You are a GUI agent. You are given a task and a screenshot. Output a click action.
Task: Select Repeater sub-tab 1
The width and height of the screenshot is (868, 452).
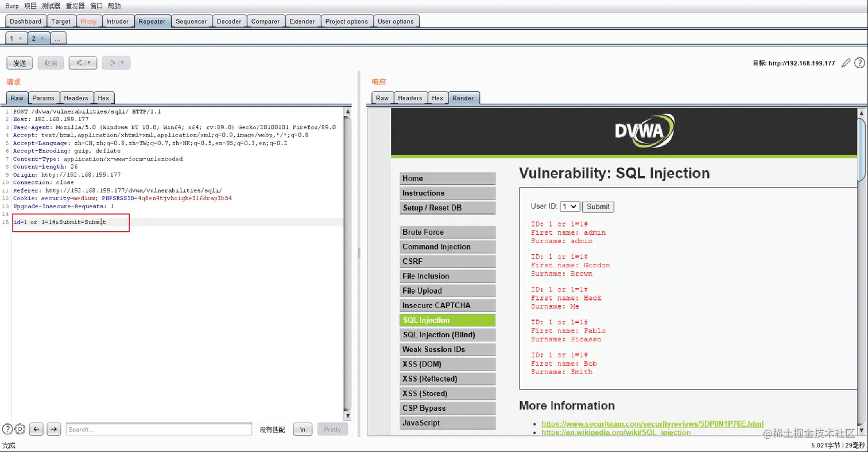coord(16,38)
